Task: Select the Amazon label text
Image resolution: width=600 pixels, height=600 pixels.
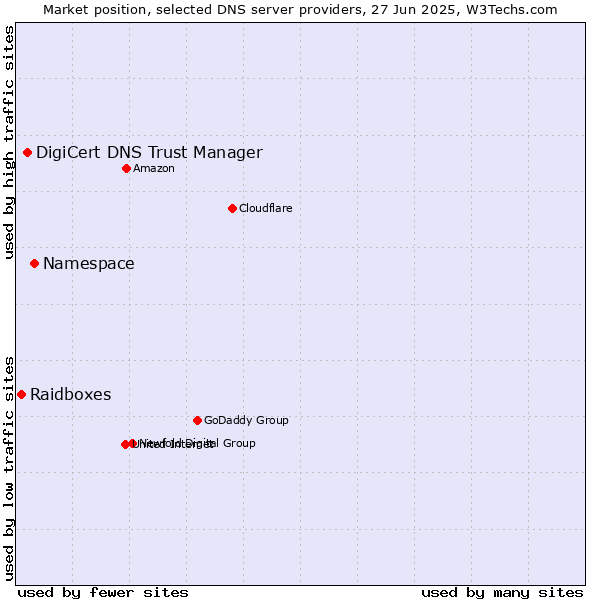Action: click(154, 168)
